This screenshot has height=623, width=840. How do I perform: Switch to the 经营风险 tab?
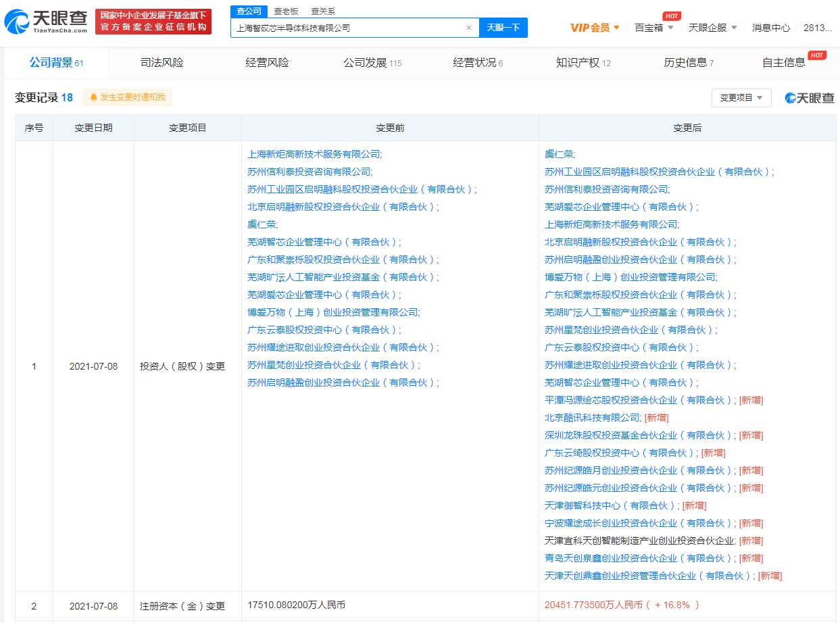coord(267,63)
